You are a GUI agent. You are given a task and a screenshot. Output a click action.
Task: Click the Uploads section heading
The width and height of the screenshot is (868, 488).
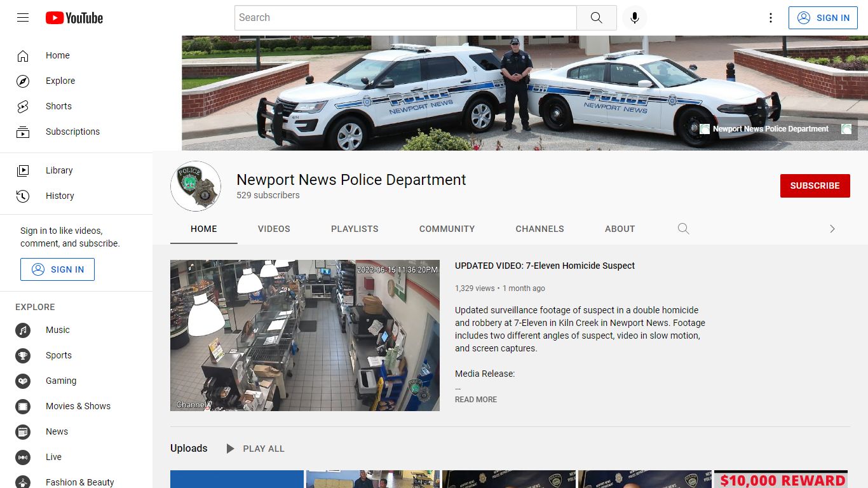189,449
